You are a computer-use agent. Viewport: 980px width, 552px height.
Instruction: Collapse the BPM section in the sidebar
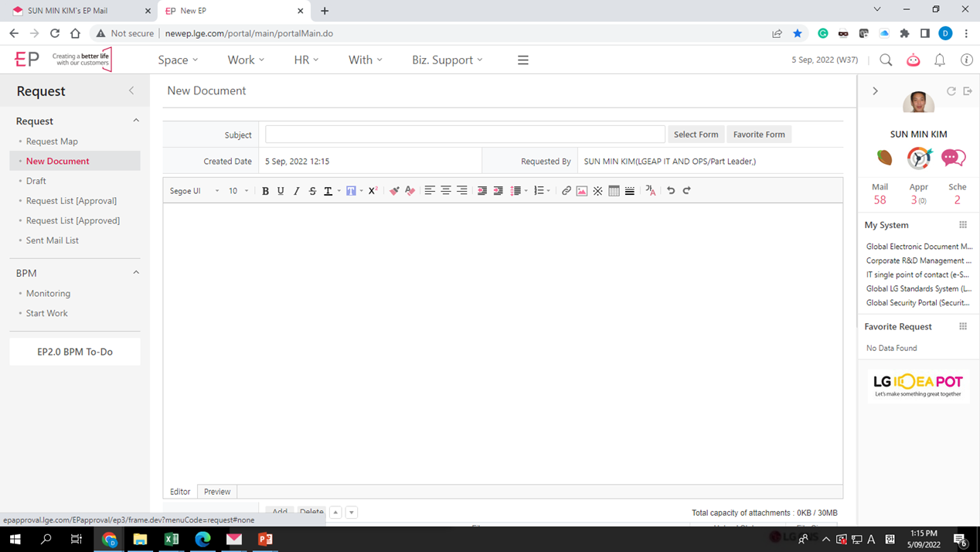(136, 272)
